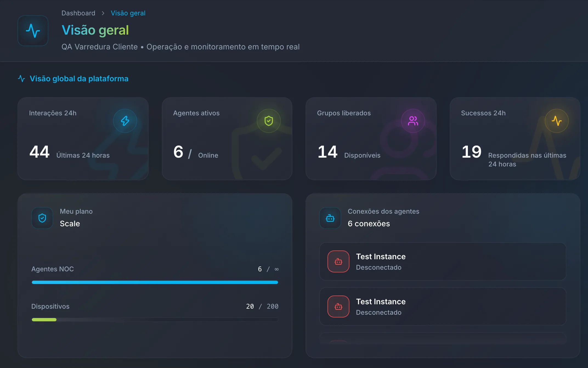Viewport: 588px width, 368px height.
Task: Click the Scale plan name
Action: 70,224
